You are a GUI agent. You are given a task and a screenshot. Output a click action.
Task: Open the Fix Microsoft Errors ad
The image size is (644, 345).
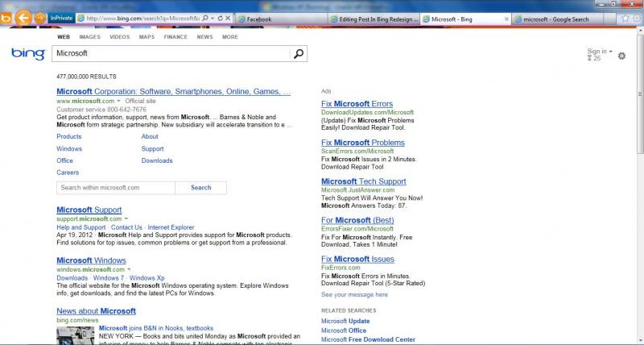click(357, 104)
